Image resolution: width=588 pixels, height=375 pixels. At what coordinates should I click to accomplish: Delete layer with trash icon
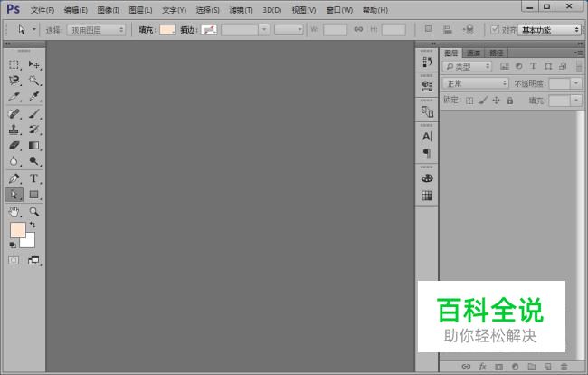click(564, 366)
